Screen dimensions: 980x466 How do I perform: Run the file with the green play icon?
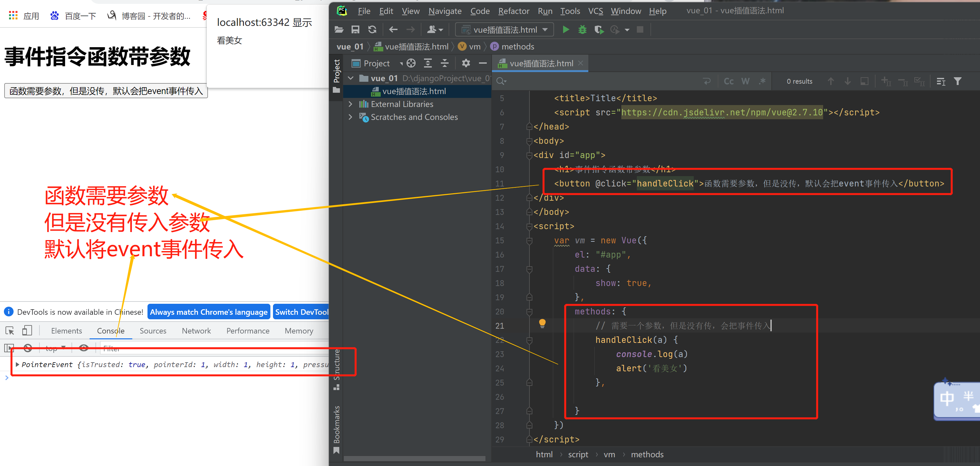(x=566, y=29)
